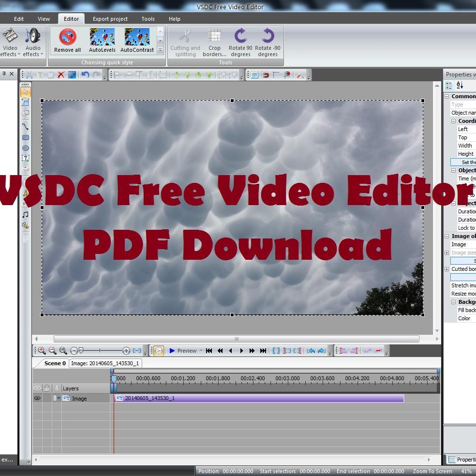
Task: Open the Edit menu tab
Action: tap(18, 19)
